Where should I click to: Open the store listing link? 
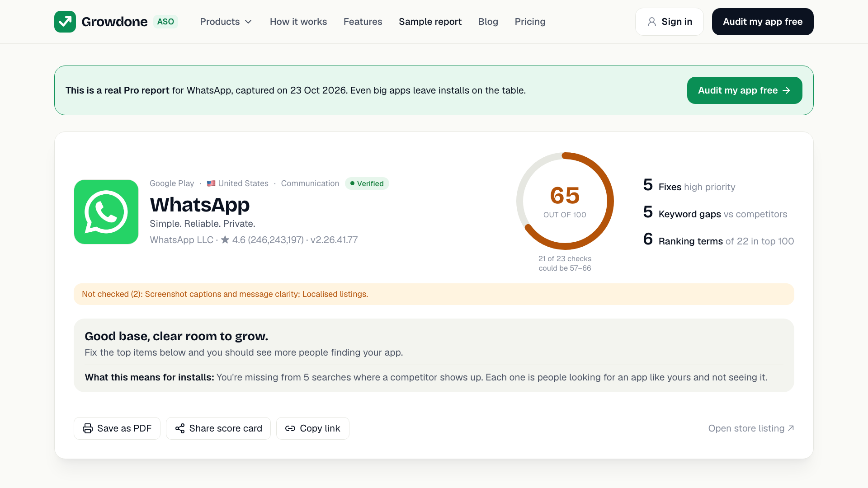coord(751,428)
